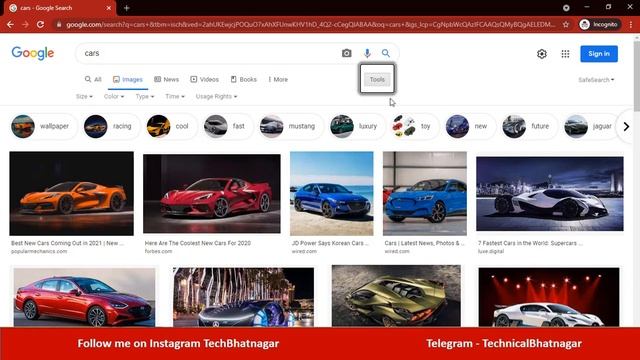Screen dimensions: 640x360
Task: Switch to All results tab
Action: pyautogui.click(x=93, y=79)
